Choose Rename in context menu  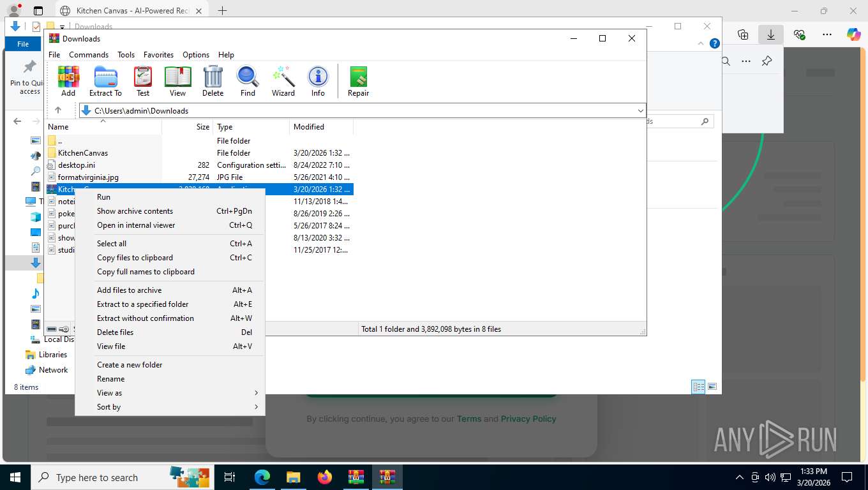pos(170,379)
